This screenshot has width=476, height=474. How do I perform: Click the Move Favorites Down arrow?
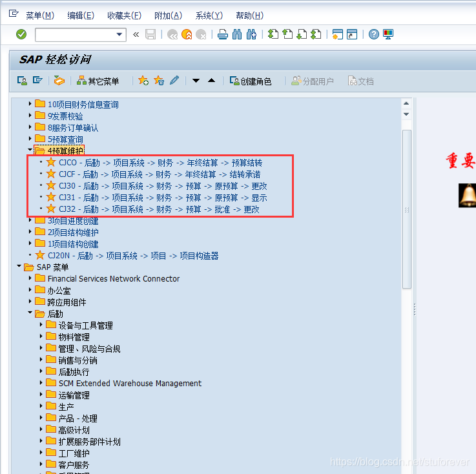pyautogui.click(x=196, y=81)
